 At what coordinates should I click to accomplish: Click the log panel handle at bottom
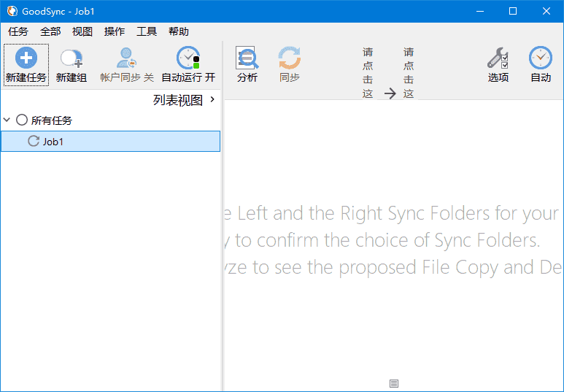coord(394,383)
